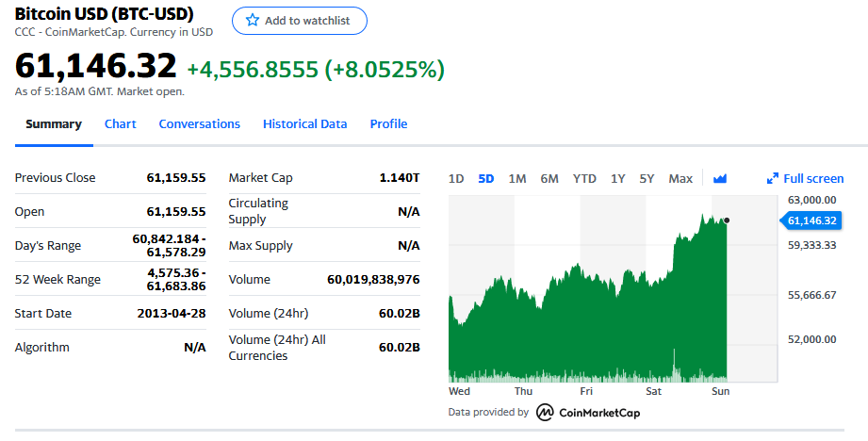Click the Thu label on chart axis
The width and height of the screenshot is (868, 441).
[x=523, y=391]
